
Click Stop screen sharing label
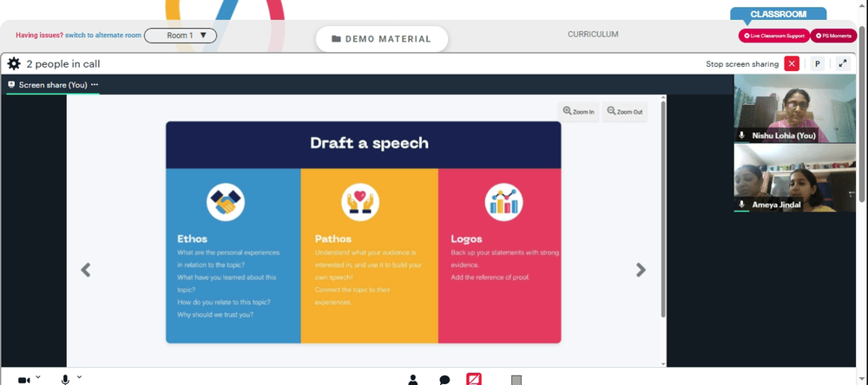point(742,64)
